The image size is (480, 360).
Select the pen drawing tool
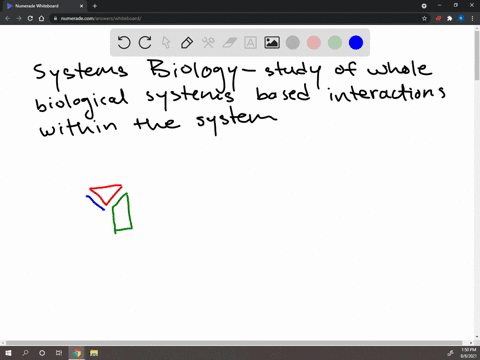point(187,43)
